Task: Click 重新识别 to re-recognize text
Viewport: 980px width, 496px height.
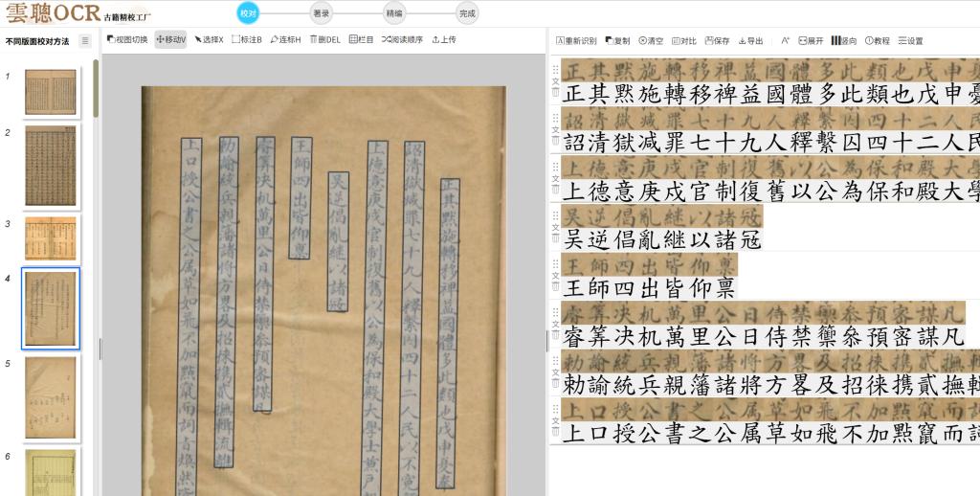Action: click(576, 40)
